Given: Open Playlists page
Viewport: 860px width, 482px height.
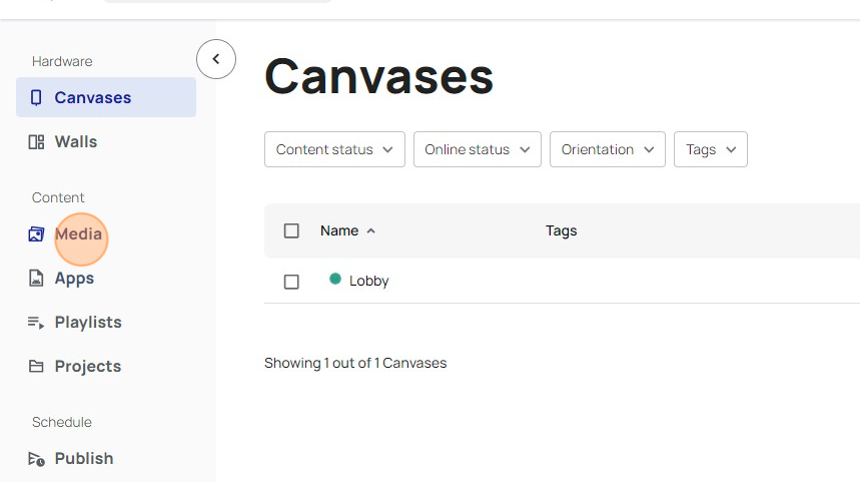Looking at the screenshot, I should click(88, 322).
